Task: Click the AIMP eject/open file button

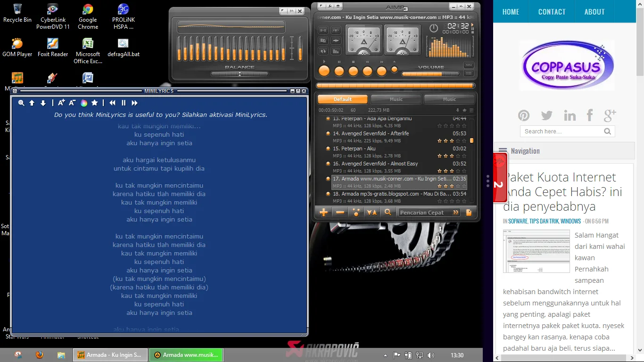Action: coord(395,70)
